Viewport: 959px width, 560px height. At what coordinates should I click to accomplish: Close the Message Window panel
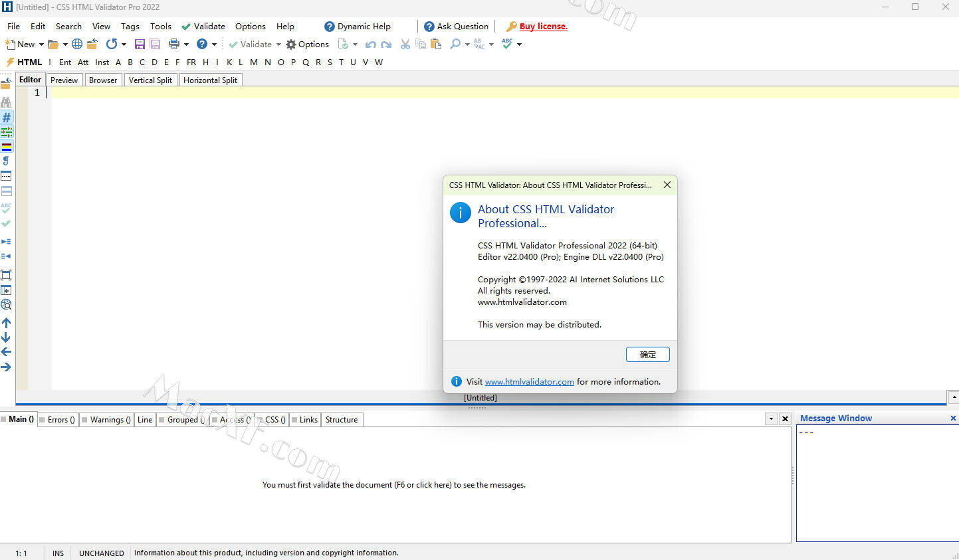tap(953, 419)
